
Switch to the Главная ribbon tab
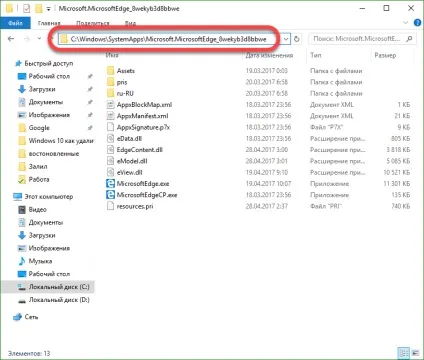click(x=49, y=23)
